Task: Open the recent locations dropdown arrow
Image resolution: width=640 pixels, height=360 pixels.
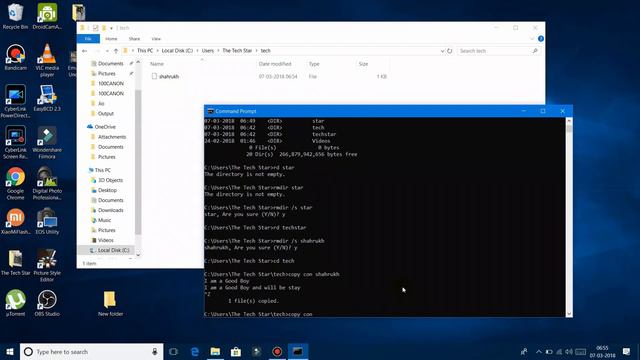Action: [107, 51]
